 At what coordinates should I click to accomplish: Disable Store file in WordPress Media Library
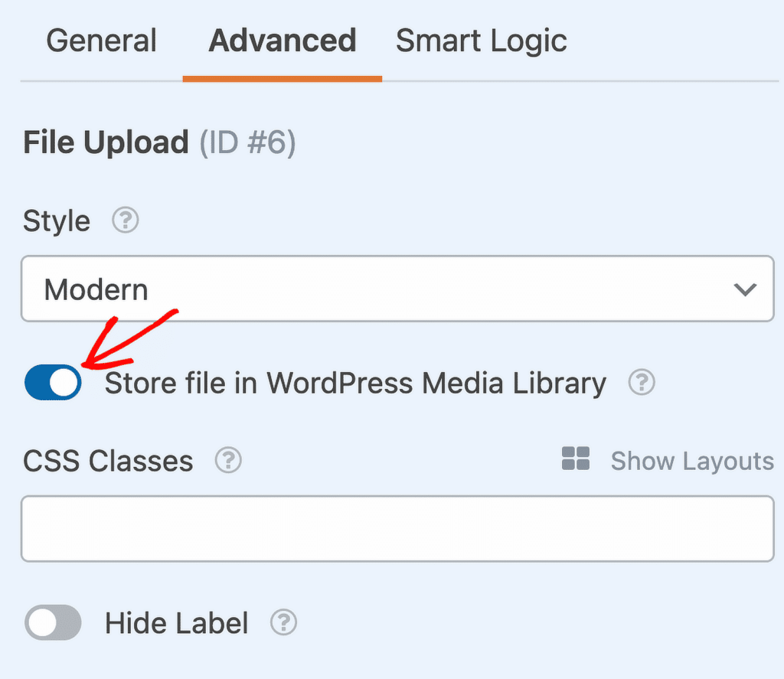52,383
